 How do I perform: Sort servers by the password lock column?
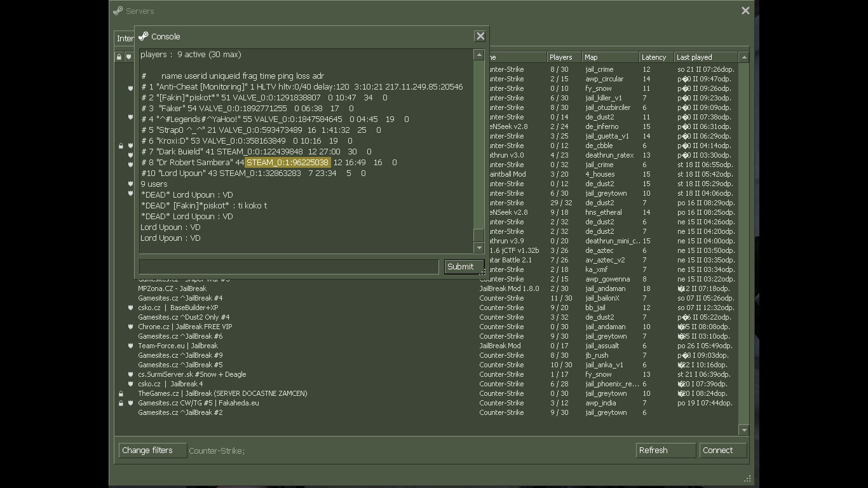pyautogui.click(x=119, y=57)
